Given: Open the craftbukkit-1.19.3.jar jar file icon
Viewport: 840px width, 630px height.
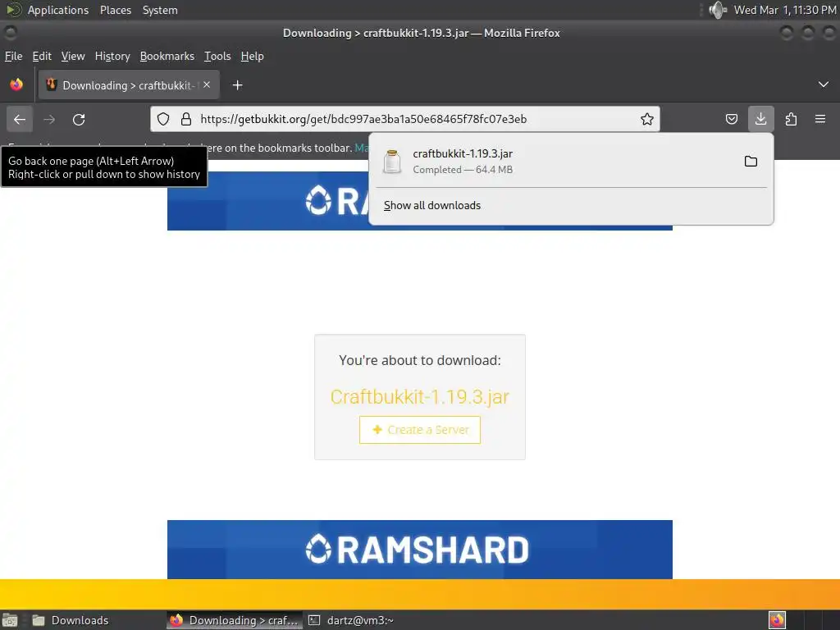Looking at the screenshot, I should pos(392,162).
